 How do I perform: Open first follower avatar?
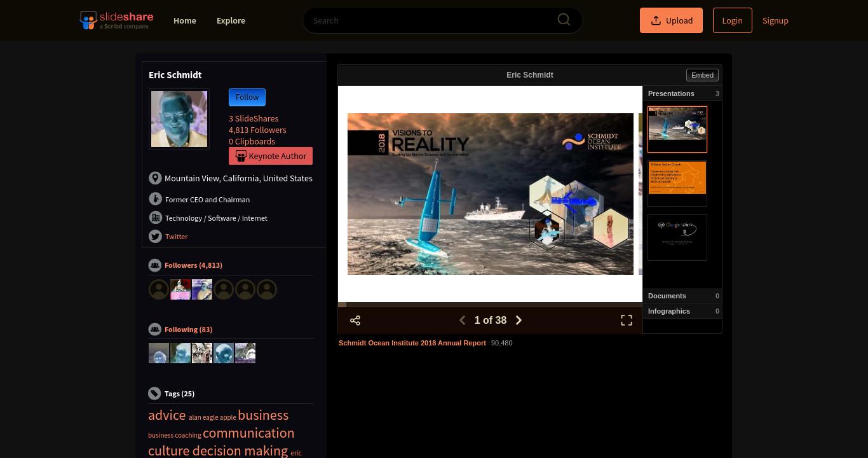(159, 289)
